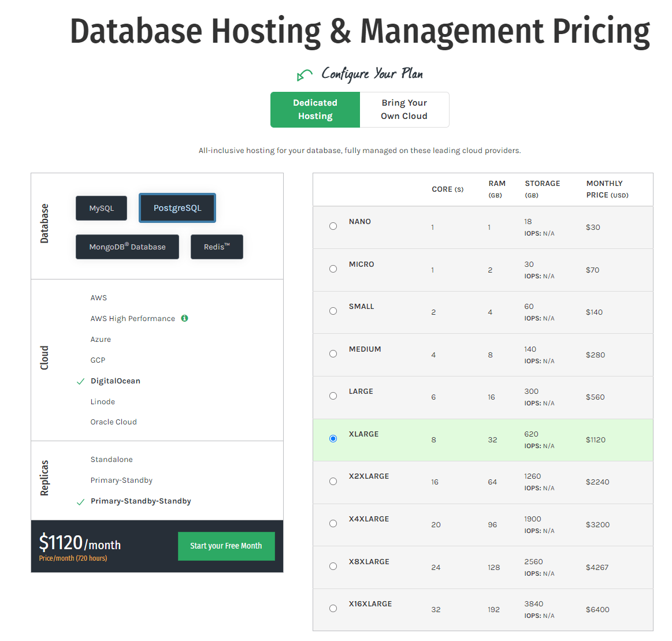Click the curved arrow next to Configure Your Plan

pos(304,75)
